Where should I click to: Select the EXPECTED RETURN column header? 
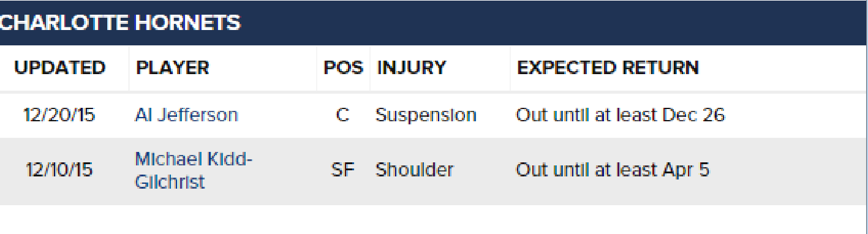point(608,67)
